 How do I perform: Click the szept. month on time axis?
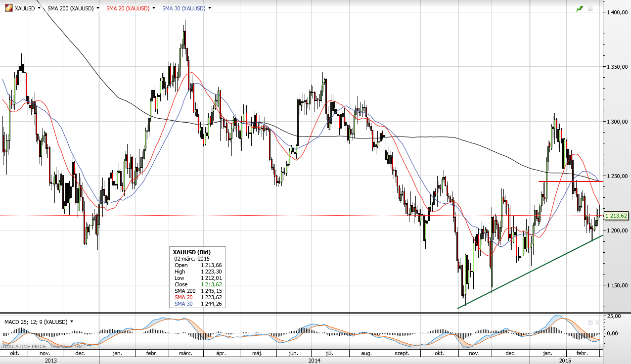click(x=402, y=354)
